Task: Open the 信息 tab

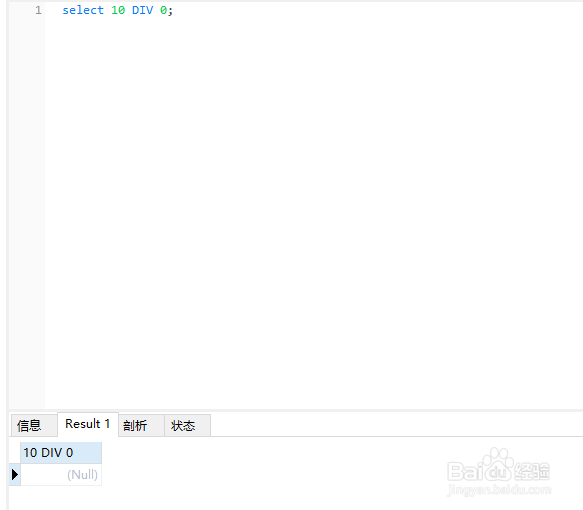Action: point(34,425)
